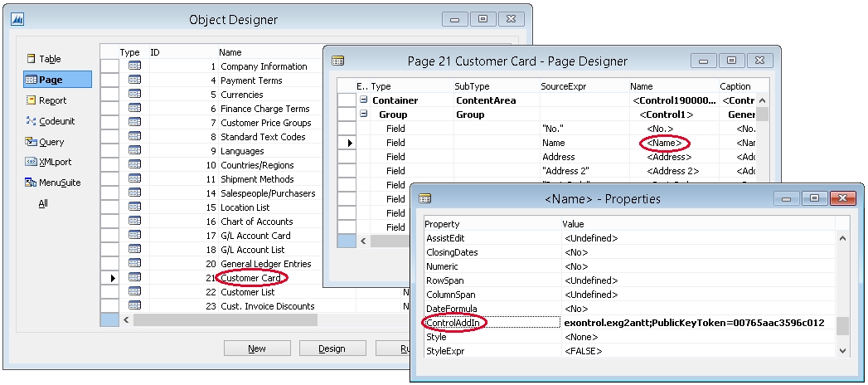The height and width of the screenshot is (385, 868).
Task: Mark the selector box for Container row
Action: [347, 100]
